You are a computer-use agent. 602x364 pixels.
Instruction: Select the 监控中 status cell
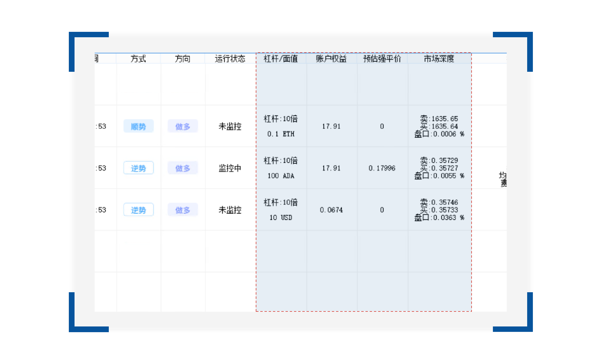click(230, 168)
